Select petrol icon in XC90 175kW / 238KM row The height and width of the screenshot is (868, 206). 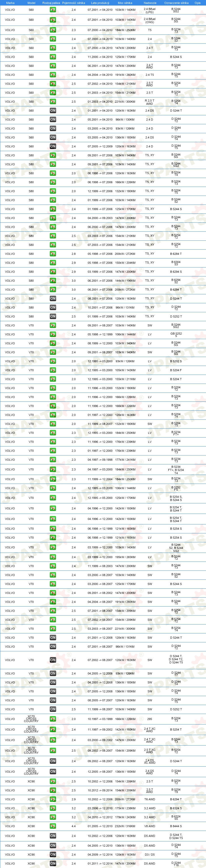53,808
